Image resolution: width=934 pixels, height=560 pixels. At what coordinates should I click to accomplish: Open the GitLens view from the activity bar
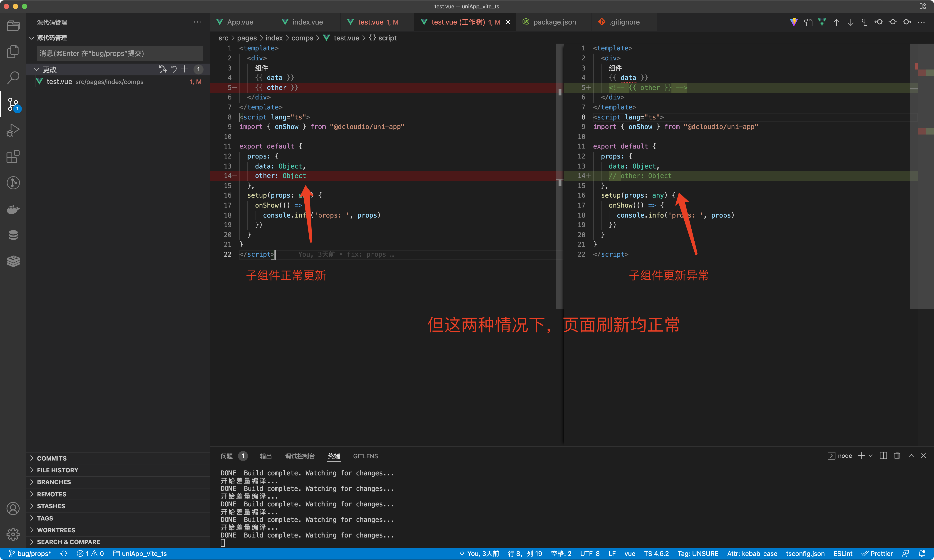[x=13, y=183]
